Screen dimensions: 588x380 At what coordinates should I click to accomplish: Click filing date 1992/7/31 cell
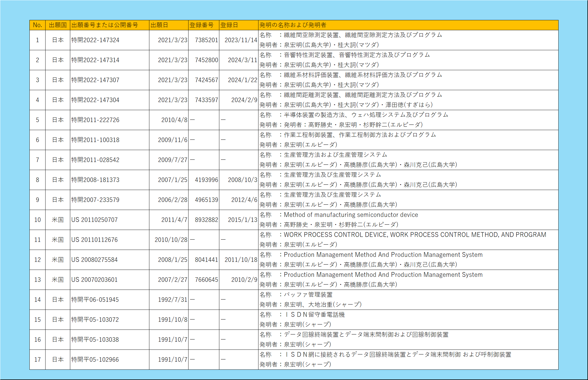(172, 300)
